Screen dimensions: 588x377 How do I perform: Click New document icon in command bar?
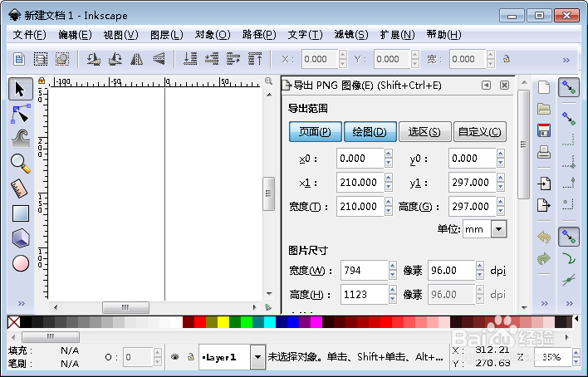[x=544, y=87]
